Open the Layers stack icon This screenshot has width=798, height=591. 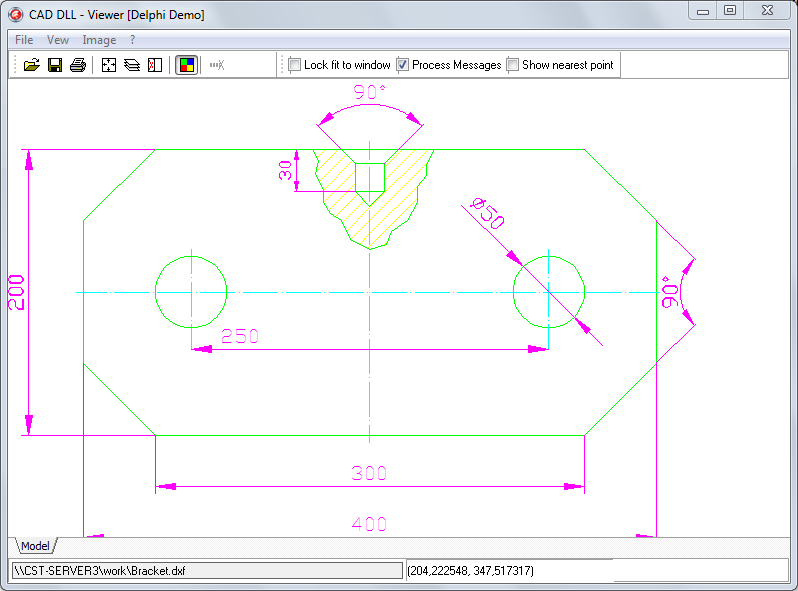point(132,65)
